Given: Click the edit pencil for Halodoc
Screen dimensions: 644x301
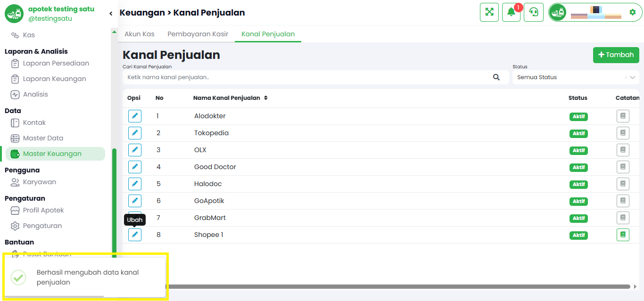Looking at the screenshot, I should coord(135,184).
